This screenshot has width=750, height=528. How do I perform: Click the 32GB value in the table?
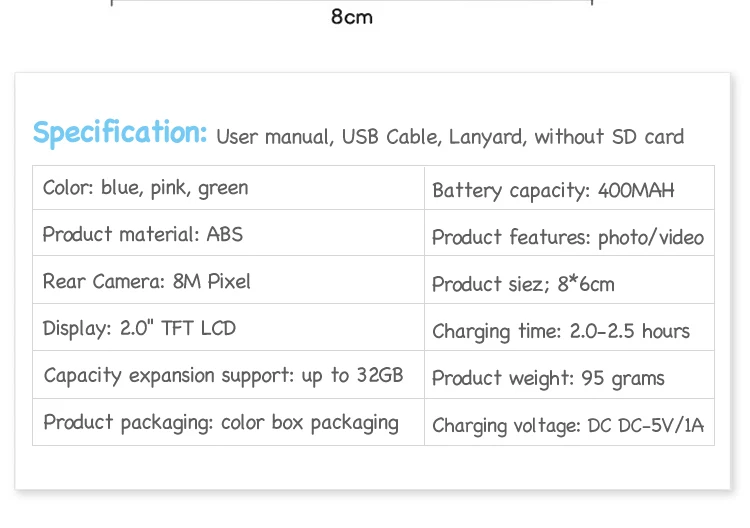point(380,375)
